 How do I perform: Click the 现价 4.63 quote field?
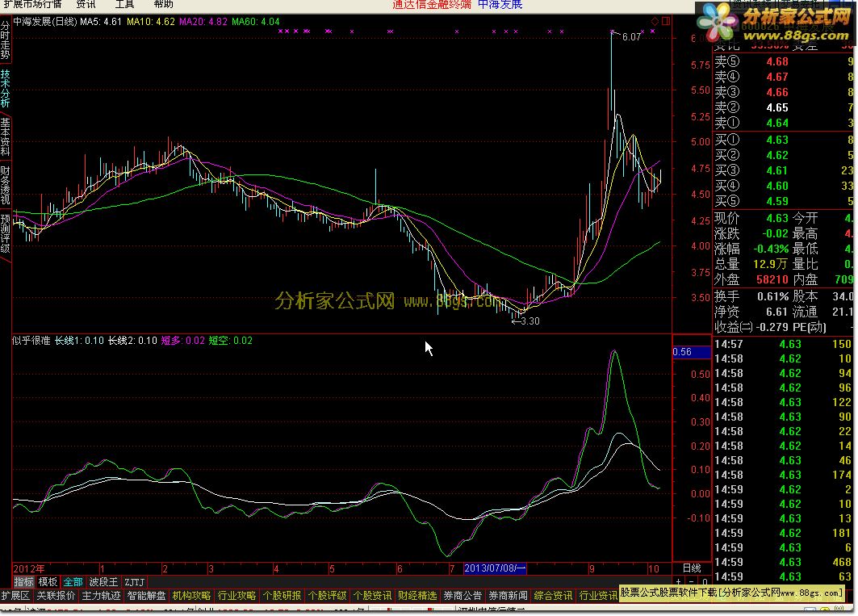pyautogui.click(x=751, y=218)
